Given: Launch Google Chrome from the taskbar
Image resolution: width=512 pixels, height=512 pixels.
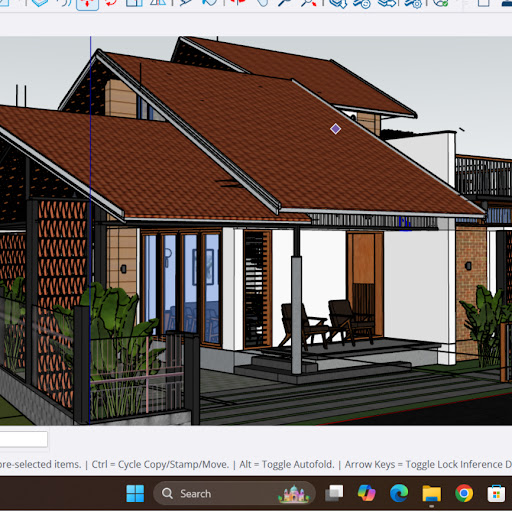Looking at the screenshot, I should click(x=464, y=493).
